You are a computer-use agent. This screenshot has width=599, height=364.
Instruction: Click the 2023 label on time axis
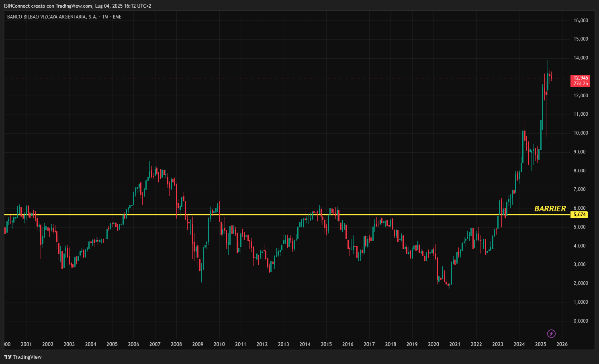[498, 344]
